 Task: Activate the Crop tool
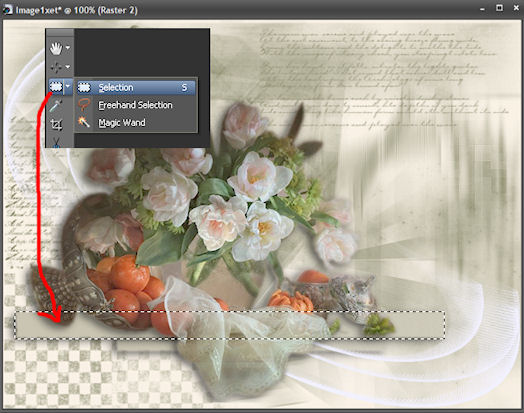56,125
